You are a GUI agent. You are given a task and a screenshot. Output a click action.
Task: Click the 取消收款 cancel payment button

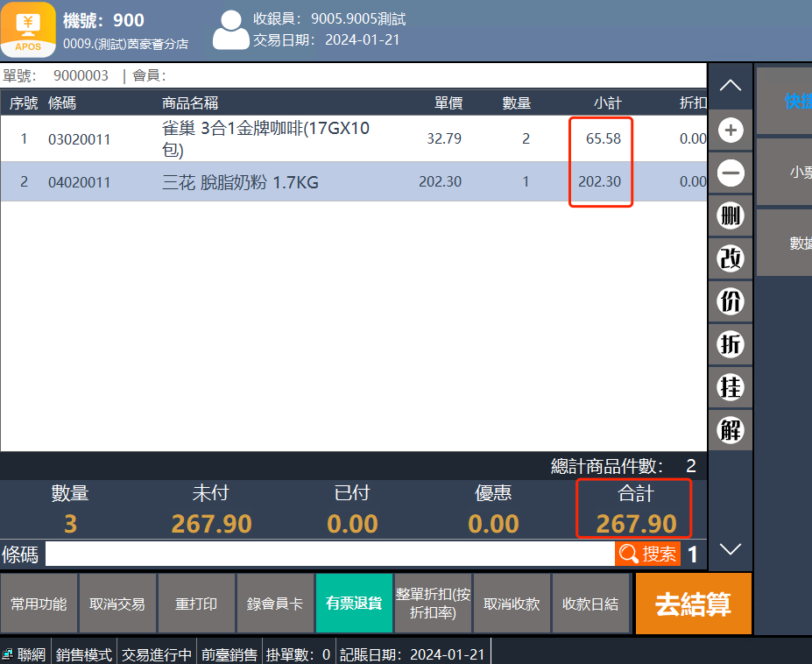click(512, 604)
